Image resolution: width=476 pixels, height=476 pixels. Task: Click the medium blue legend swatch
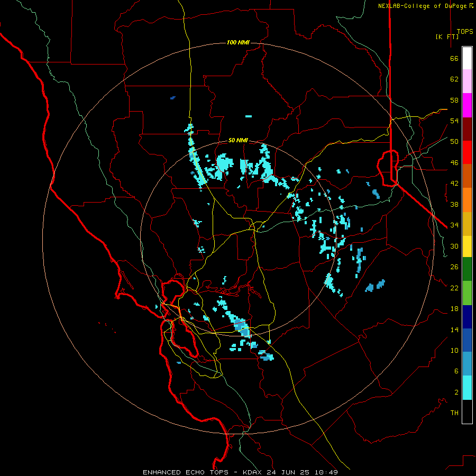tap(467, 340)
